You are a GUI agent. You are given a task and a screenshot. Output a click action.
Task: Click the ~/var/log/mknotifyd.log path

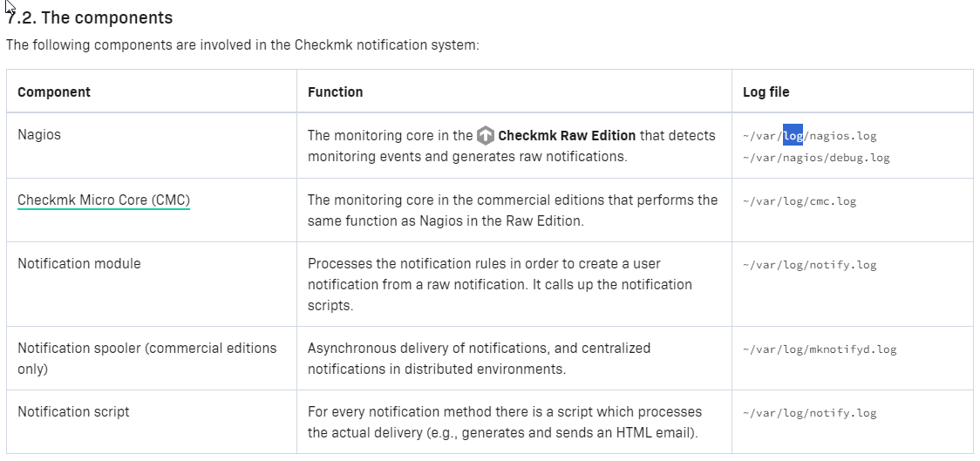tap(820, 349)
